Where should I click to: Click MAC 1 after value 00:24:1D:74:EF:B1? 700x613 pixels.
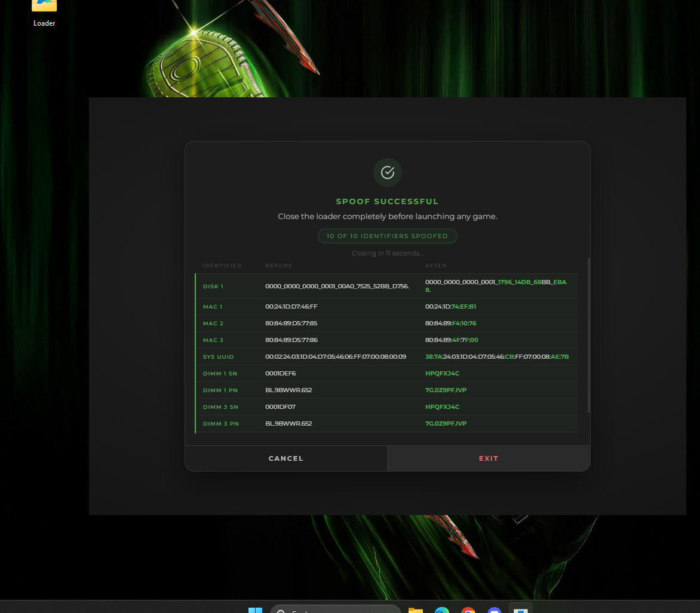(x=450, y=307)
